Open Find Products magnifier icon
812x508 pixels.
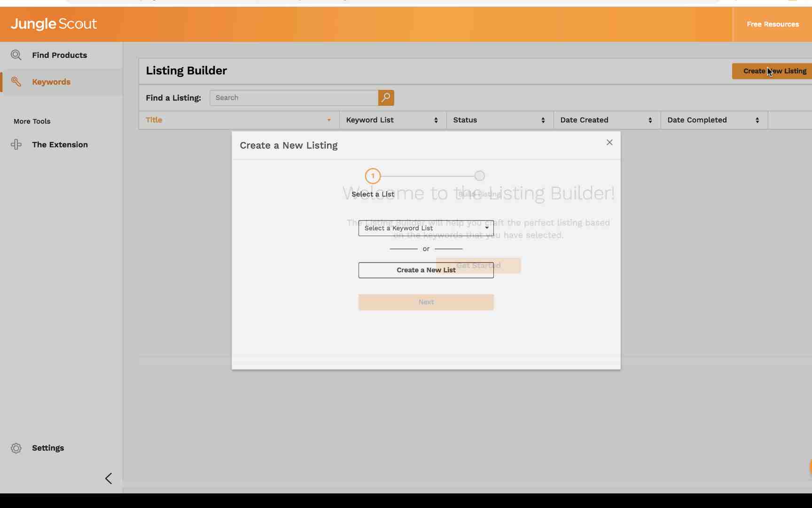tap(16, 55)
